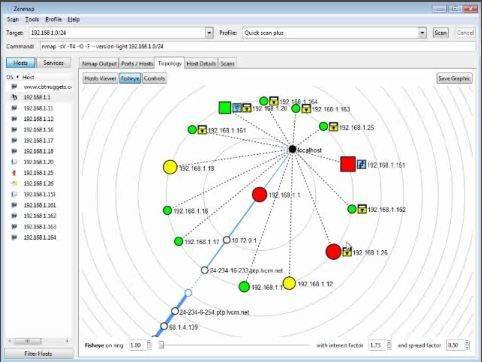The image size is (482, 362).
Task: Switch to the Nmap Output tab
Action: [99, 63]
